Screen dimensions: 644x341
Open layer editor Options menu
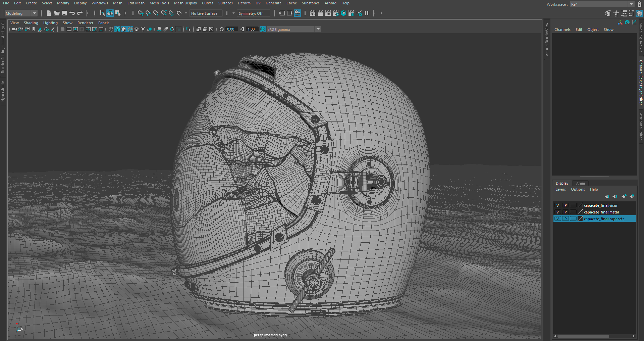coord(578,189)
